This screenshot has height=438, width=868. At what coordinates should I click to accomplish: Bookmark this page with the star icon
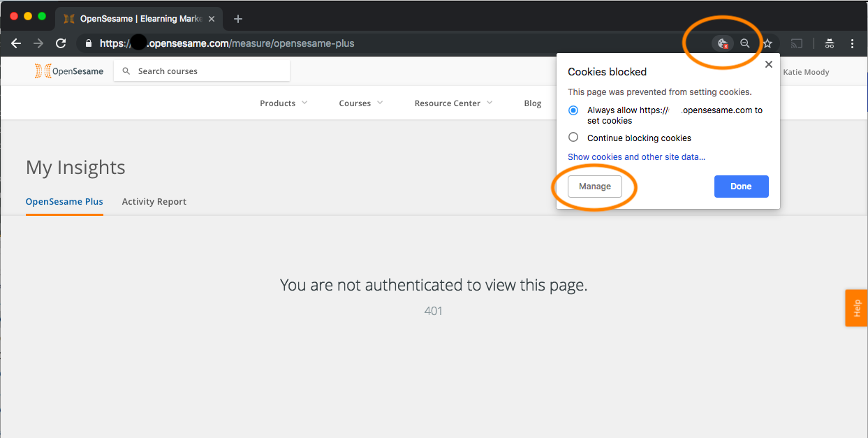click(x=767, y=43)
